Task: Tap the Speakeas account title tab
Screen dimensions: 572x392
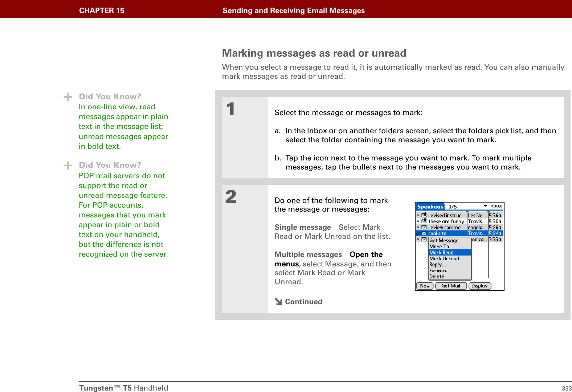Action: pos(430,207)
